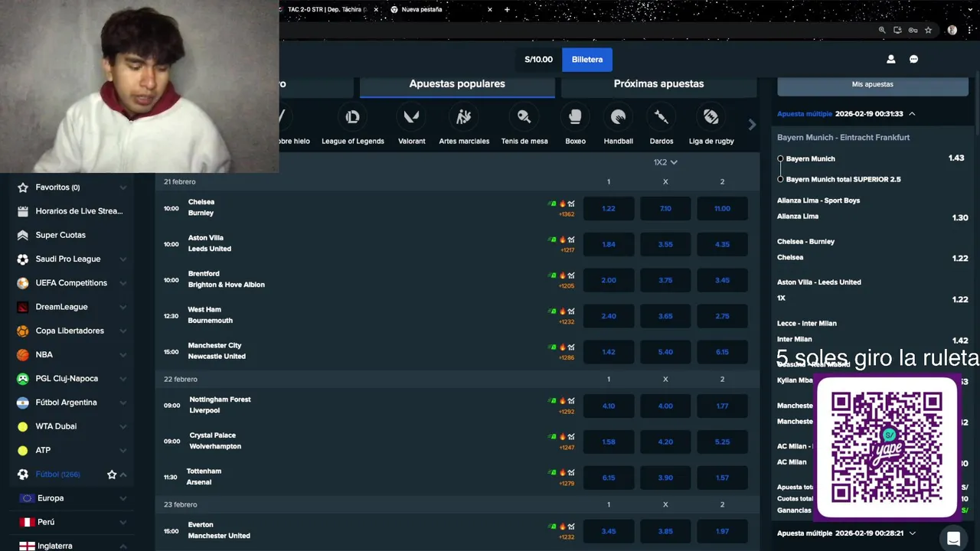The width and height of the screenshot is (980, 551).
Task: Expand the Europa region chevron
Action: 123,498
